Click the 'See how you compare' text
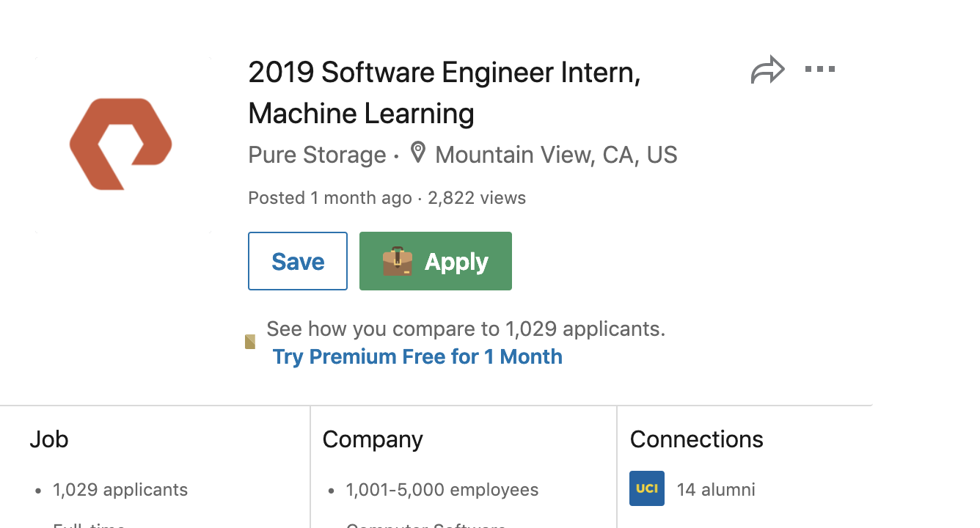Screen dimensions: 980x528 pos(466,329)
